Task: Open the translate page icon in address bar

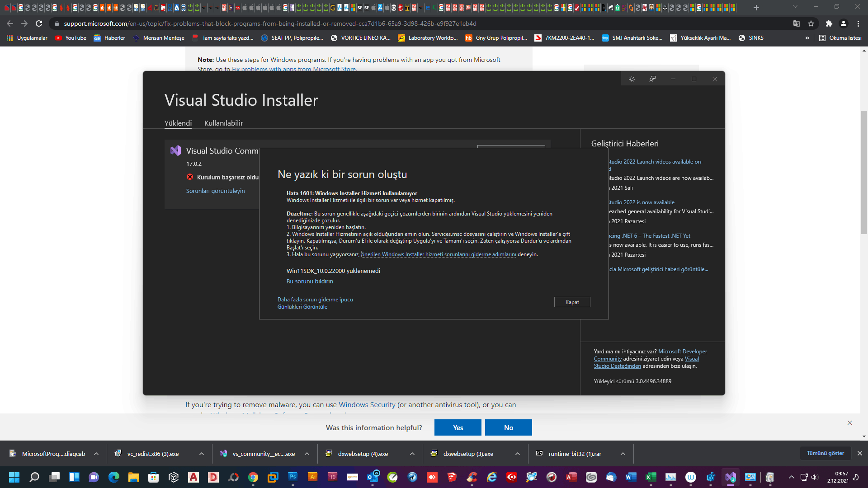Action: (x=797, y=23)
